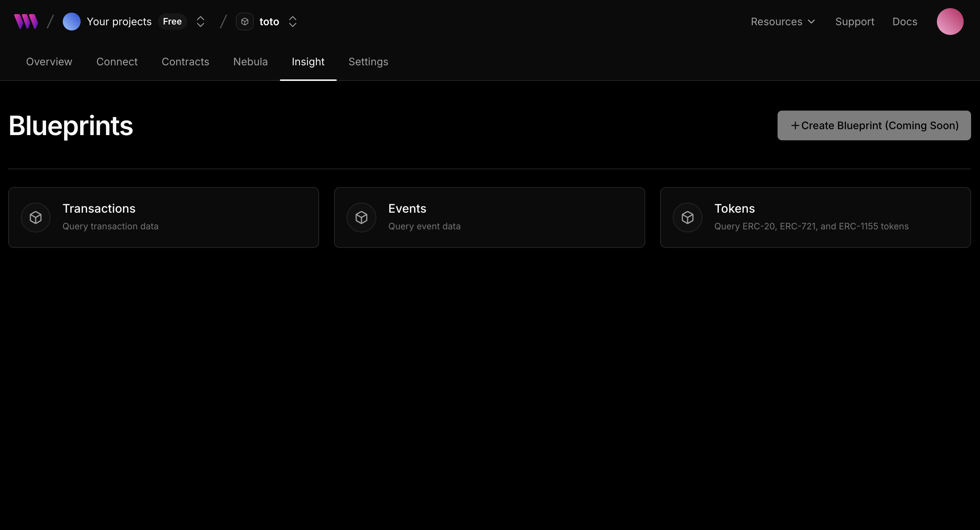Image resolution: width=980 pixels, height=530 pixels.
Task: Click the Free plan badge
Action: coord(172,22)
